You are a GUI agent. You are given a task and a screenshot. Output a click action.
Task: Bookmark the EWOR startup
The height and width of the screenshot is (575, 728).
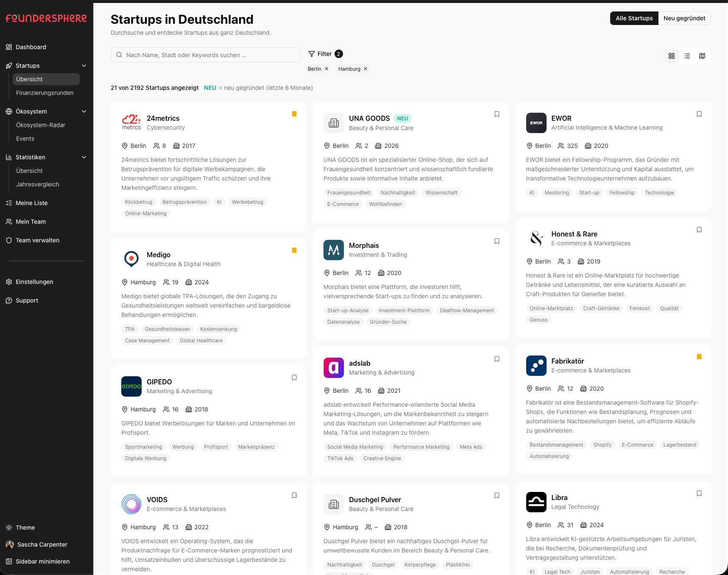point(699,114)
